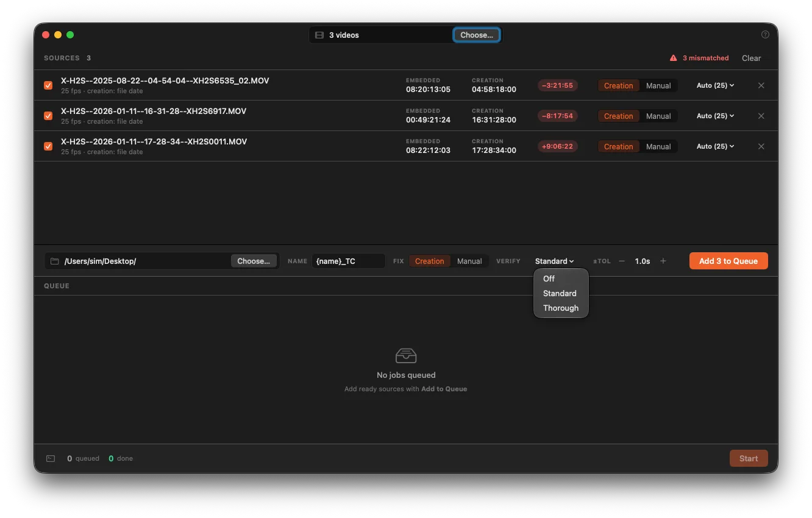Open Auto (25) frame rate dropdown for XH2S0011.MOV
The height and width of the screenshot is (518, 812).
coord(716,146)
